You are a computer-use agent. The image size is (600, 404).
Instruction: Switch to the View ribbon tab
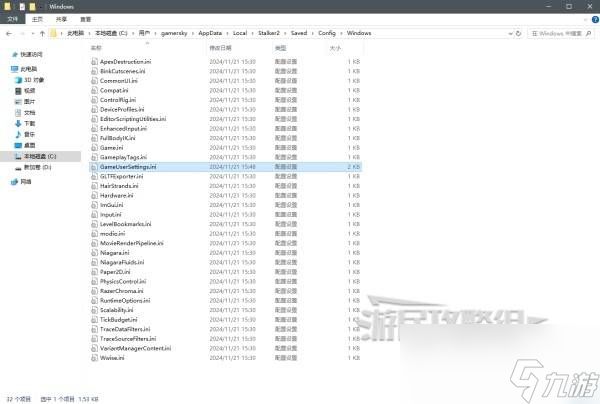(x=86, y=18)
